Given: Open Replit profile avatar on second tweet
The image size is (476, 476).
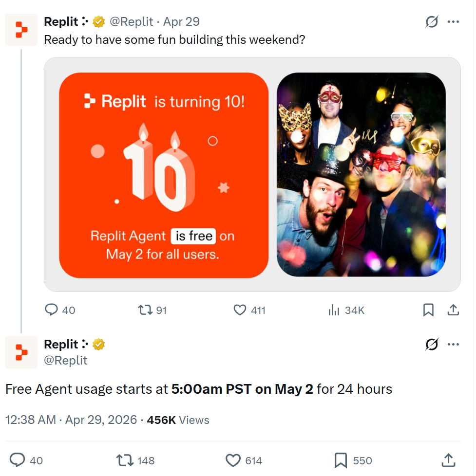Looking at the screenshot, I should 21,352.
